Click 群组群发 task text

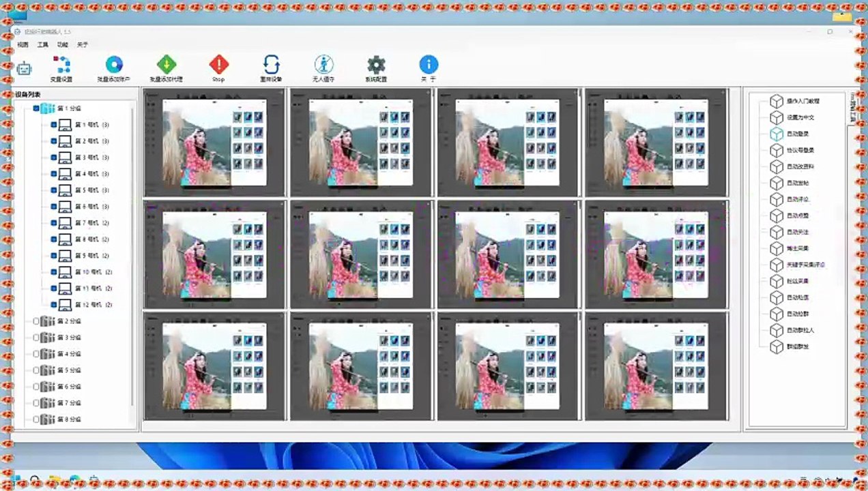click(x=798, y=346)
